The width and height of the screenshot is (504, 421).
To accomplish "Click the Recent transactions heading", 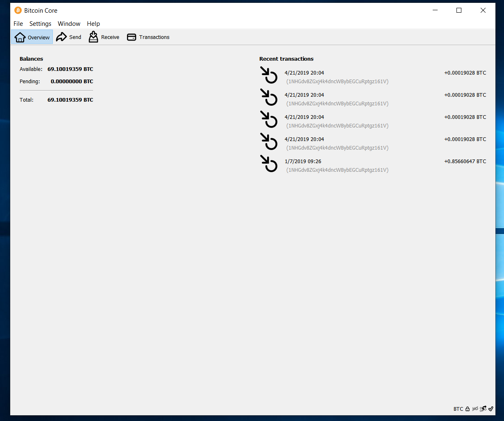I will coord(286,59).
